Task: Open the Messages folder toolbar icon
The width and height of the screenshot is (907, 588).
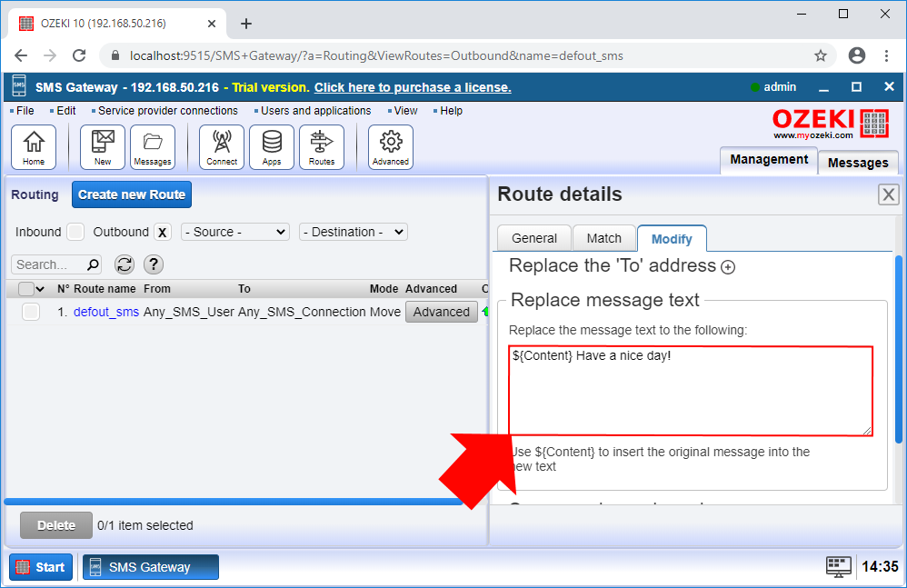Action: (153, 147)
